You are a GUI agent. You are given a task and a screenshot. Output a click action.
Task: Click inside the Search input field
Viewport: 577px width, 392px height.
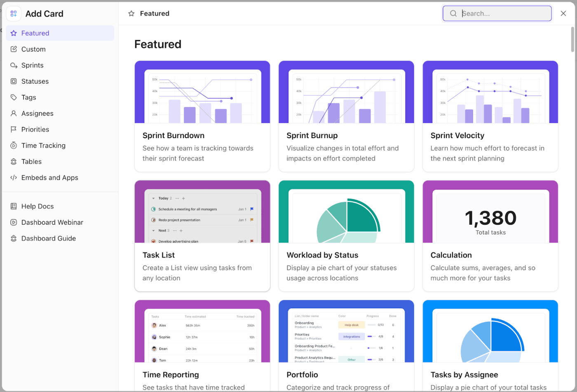tap(499, 13)
